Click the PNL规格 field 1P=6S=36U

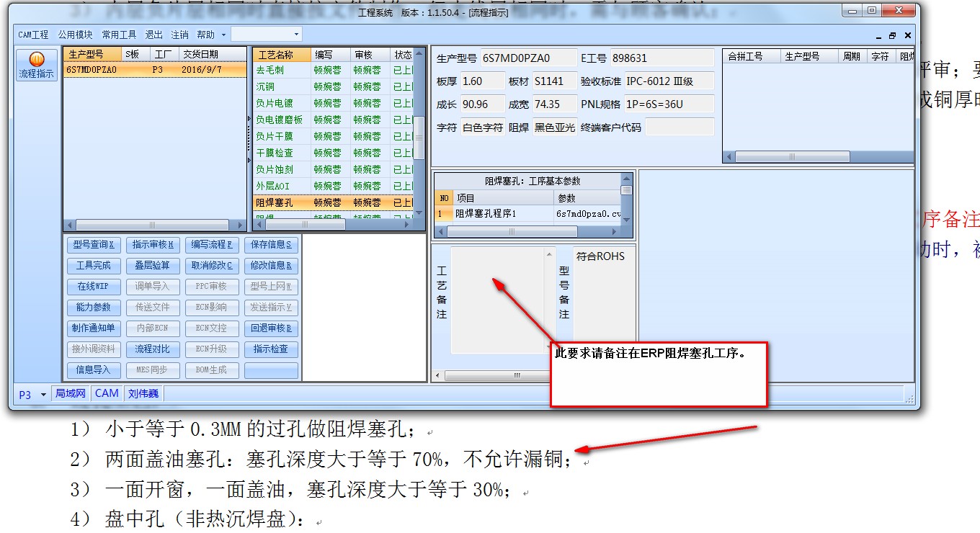pyautogui.click(x=669, y=104)
